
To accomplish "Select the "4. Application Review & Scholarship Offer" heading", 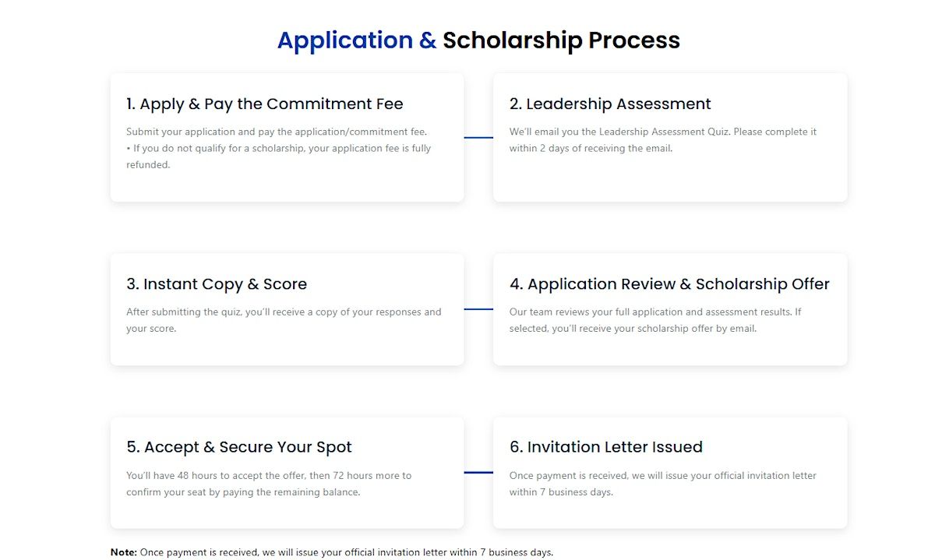I will coord(669,284).
